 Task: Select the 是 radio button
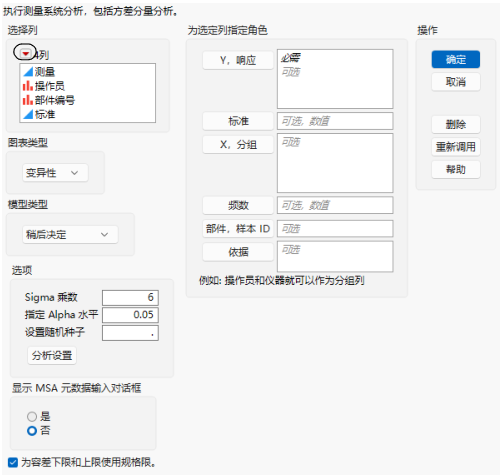32,416
